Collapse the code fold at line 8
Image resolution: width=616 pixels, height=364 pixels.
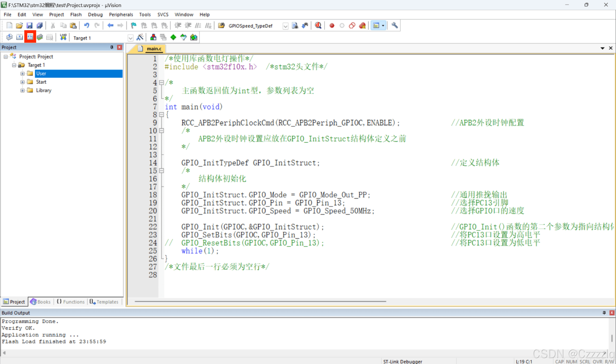(161, 115)
